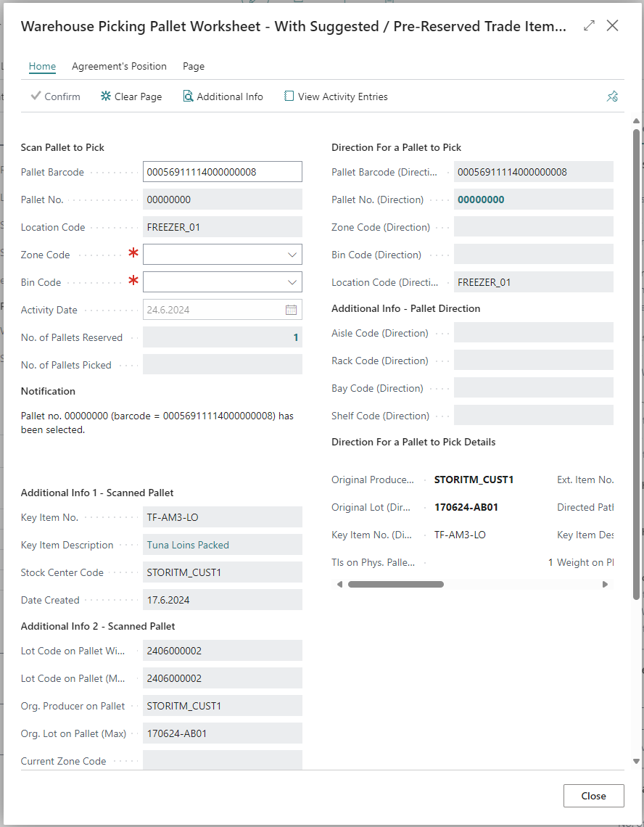Click the Close button
Image resolution: width=644 pixels, height=827 pixels.
pos(593,796)
